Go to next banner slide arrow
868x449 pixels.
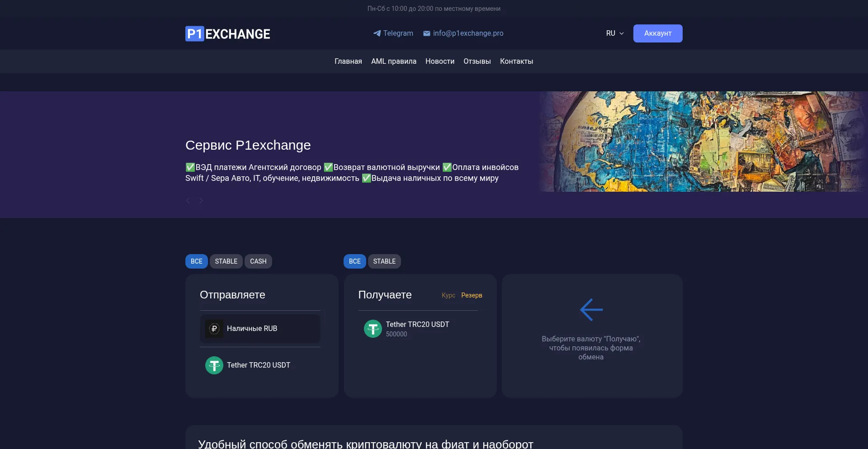click(x=201, y=200)
